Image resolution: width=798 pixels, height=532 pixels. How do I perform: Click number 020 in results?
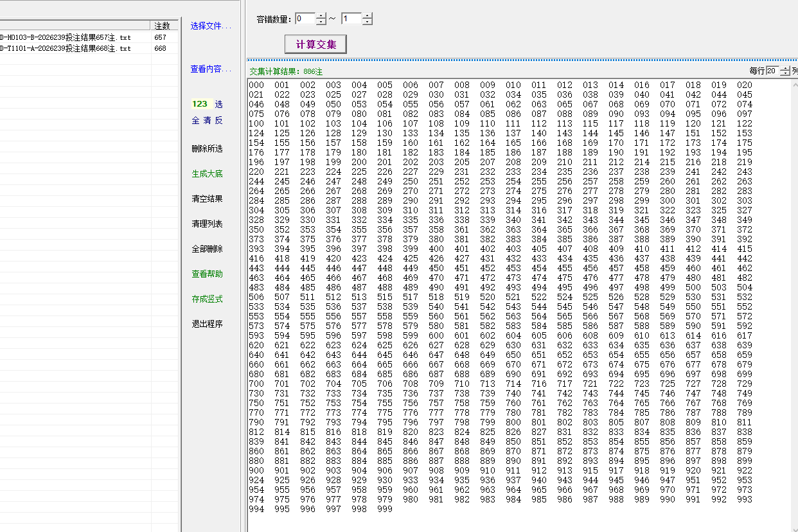click(x=745, y=85)
